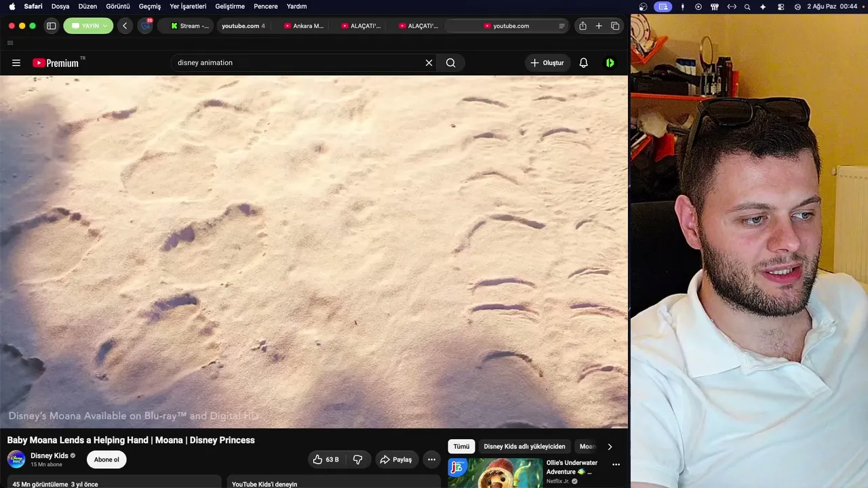Viewport: 868px width, 488px height.
Task: Open YouTube notifications bell
Action: click(583, 63)
